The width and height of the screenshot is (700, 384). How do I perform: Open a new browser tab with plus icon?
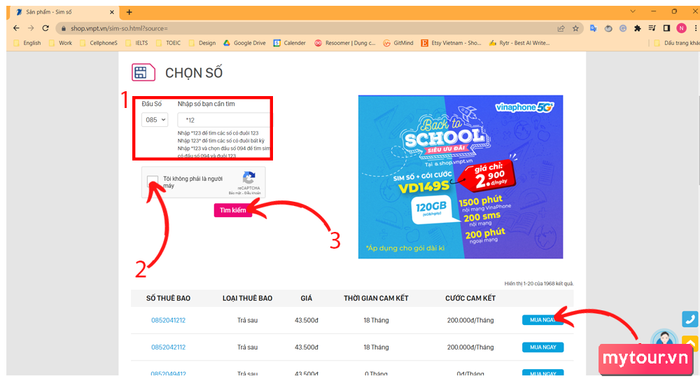pos(129,12)
